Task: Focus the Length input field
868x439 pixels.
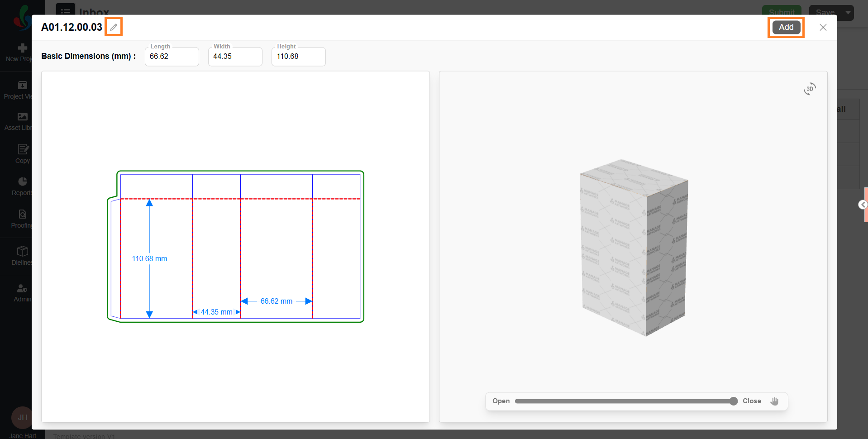Action: pos(172,57)
